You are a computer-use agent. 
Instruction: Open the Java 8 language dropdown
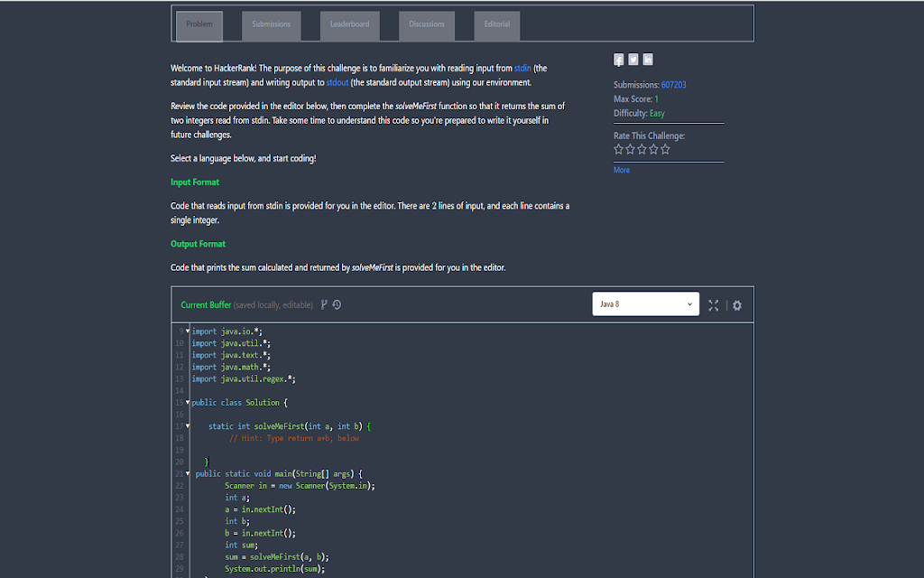[645, 304]
